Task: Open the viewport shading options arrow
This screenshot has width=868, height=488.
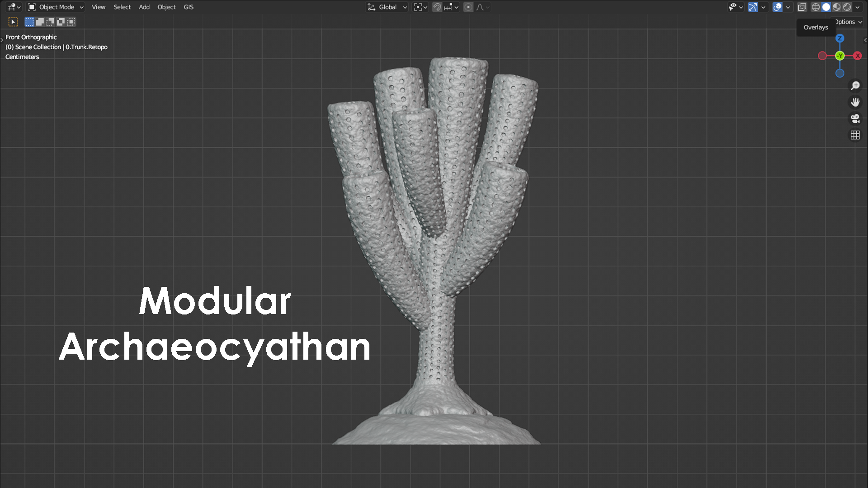Action: [858, 7]
